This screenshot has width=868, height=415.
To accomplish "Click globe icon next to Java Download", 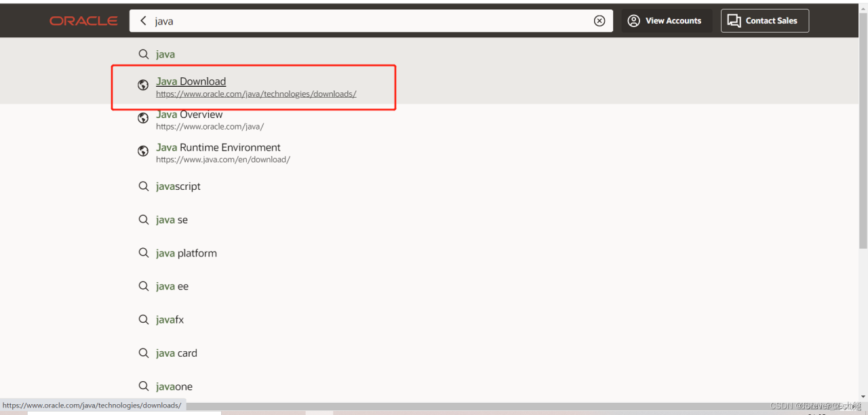I will [143, 85].
